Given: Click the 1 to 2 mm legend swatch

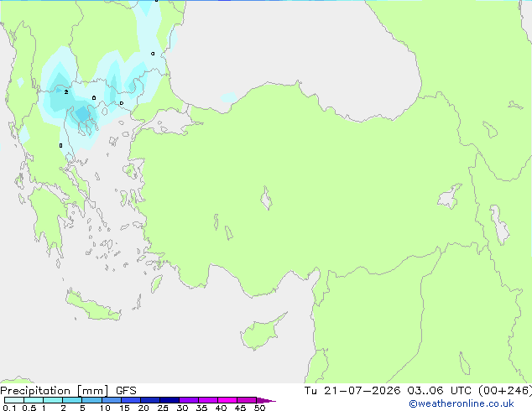Looking at the screenshot, I should [53, 400].
